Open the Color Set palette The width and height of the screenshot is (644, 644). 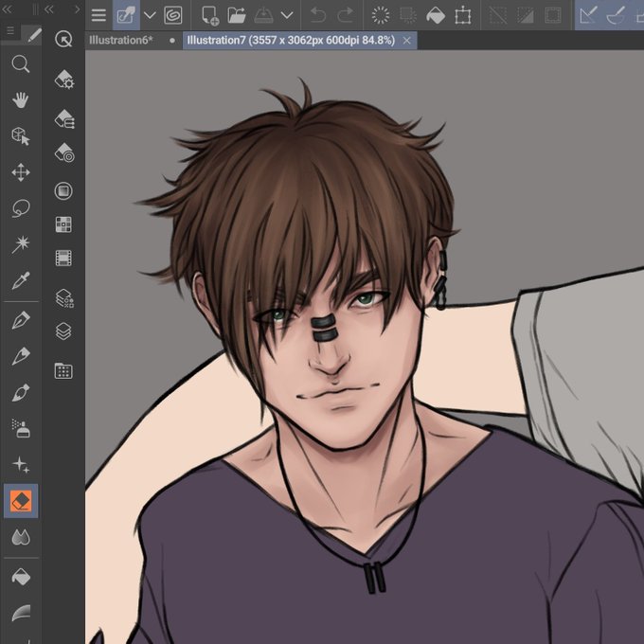(63, 224)
